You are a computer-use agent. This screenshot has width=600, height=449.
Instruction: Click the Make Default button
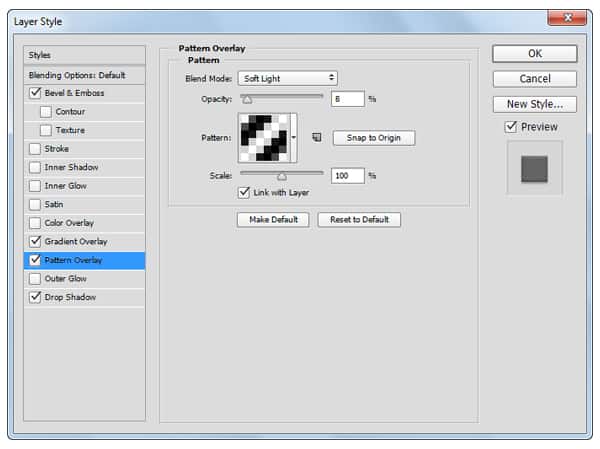272,220
